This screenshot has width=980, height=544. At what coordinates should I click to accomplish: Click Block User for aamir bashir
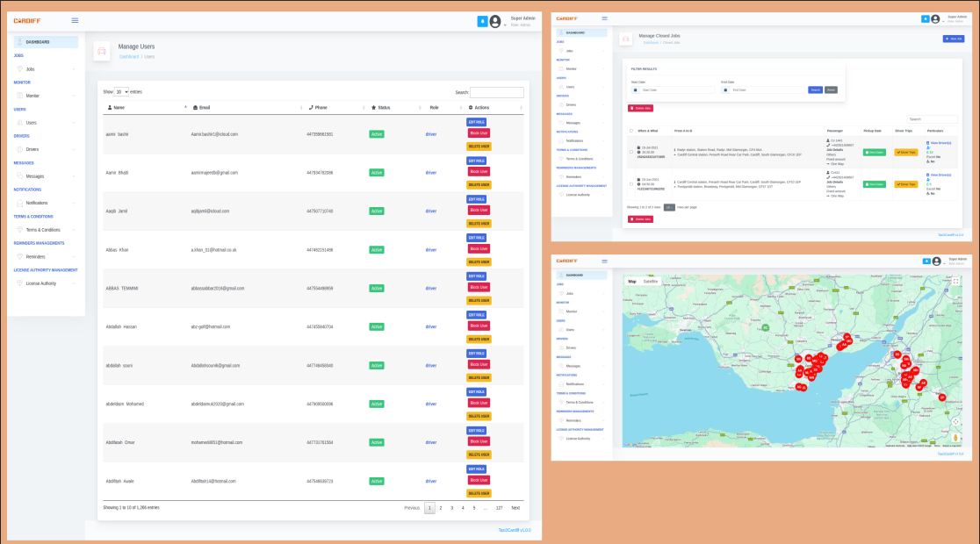coord(479,133)
